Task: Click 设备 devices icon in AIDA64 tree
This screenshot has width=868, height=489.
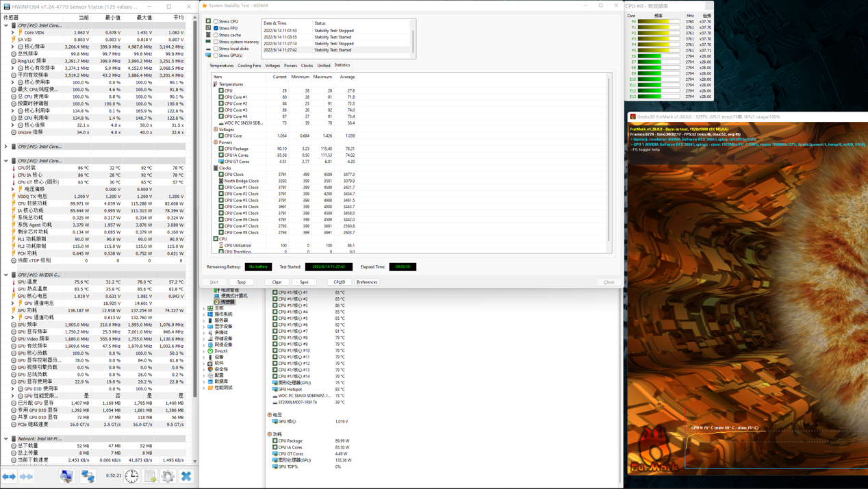Action: [x=210, y=357]
